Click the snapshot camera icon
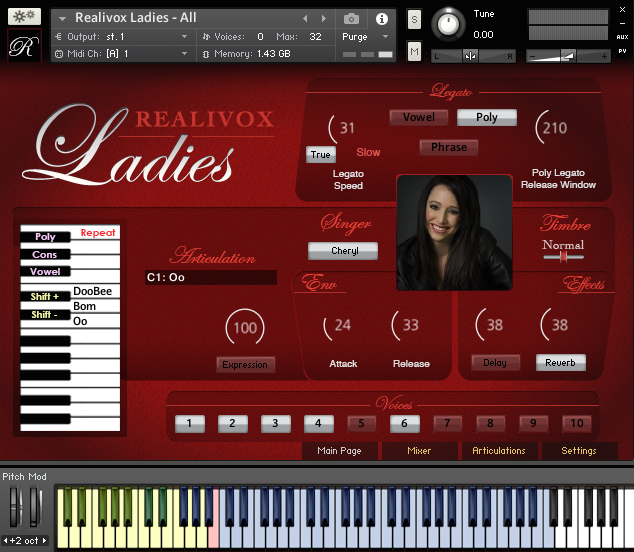The width and height of the screenshot is (634, 552). [x=351, y=19]
